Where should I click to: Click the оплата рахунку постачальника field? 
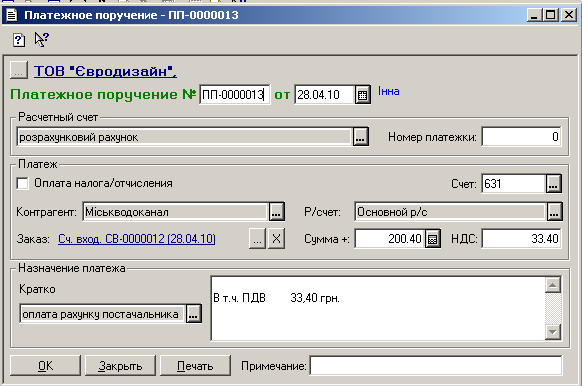coord(102,314)
